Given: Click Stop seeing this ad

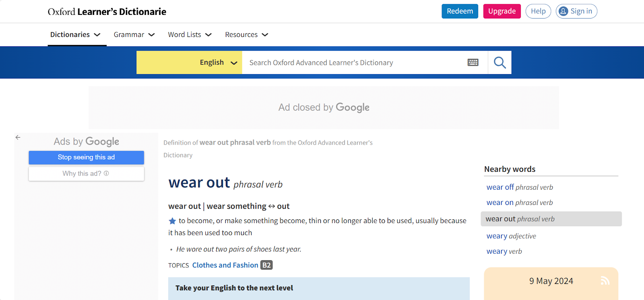Looking at the screenshot, I should 86,157.
